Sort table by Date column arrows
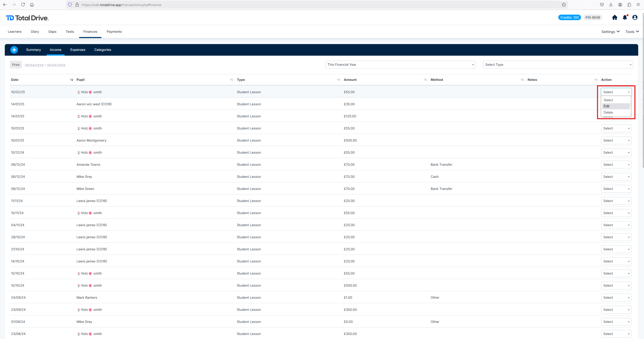Screen dimensions: 644x339 click(71, 80)
